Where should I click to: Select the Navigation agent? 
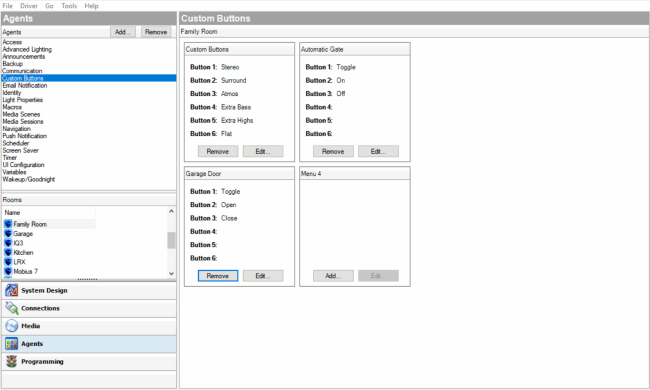tap(17, 129)
